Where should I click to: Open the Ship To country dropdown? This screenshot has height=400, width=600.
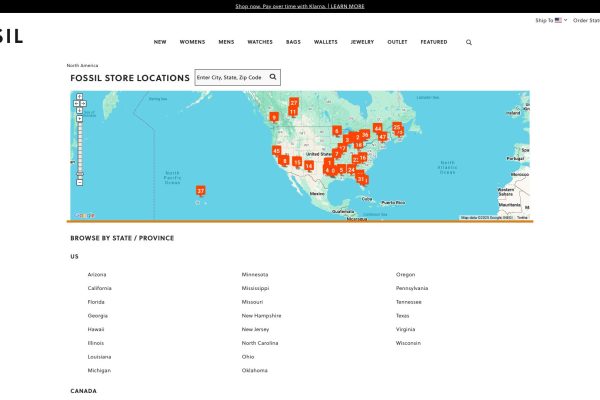click(x=551, y=20)
